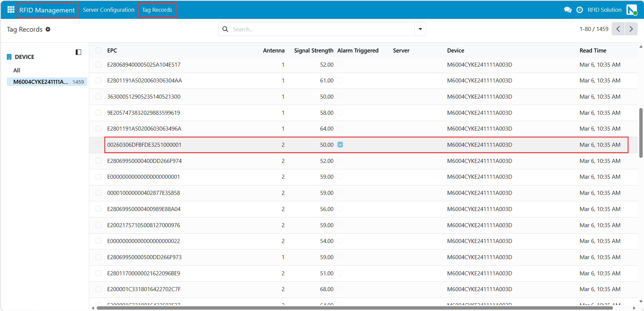
Task: Sort by the EPC column header
Action: pos(112,50)
